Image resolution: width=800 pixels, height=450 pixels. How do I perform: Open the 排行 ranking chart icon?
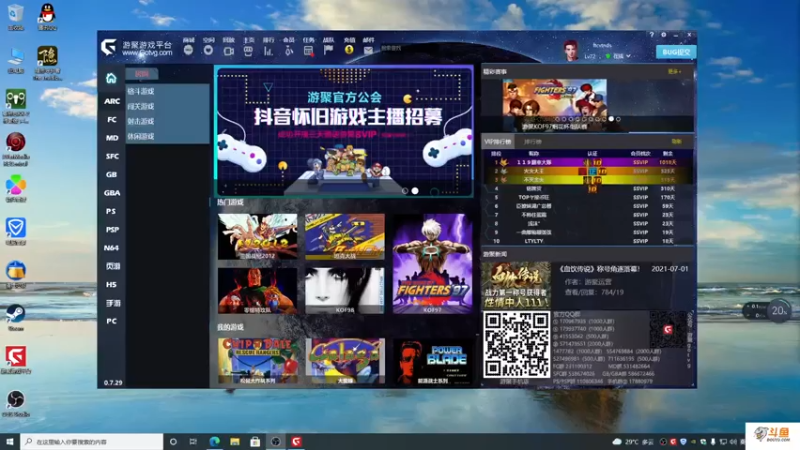point(268,51)
